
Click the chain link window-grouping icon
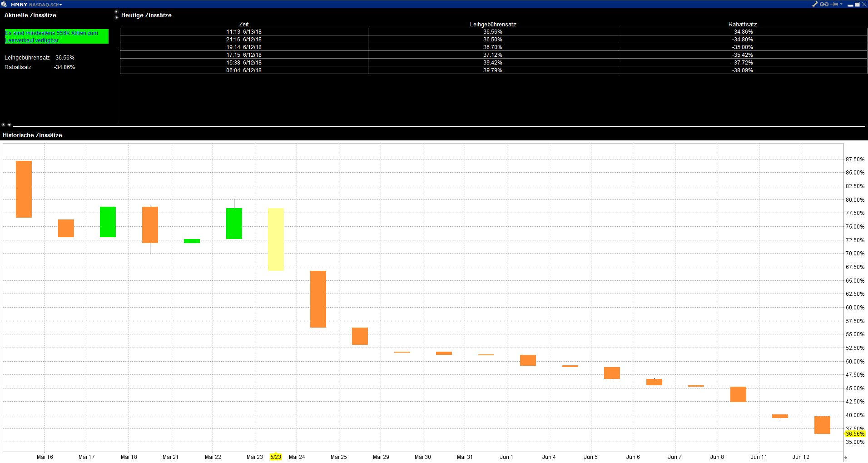click(824, 4)
